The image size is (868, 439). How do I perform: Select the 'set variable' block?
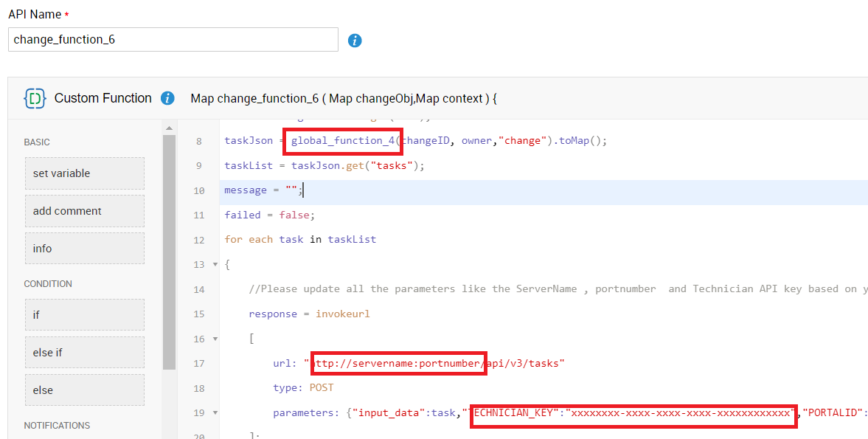click(84, 173)
